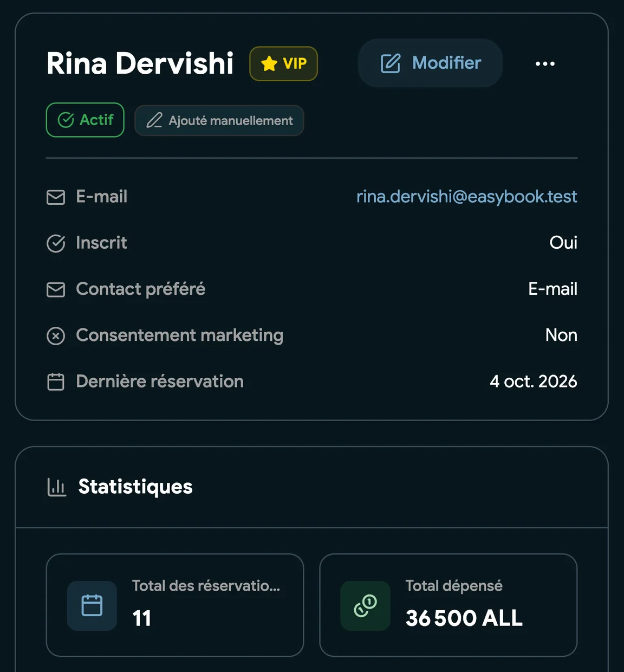Screen dimensions: 624x672
Task: Open the rina.dervishi@easybook.test email link
Action: coord(466,196)
